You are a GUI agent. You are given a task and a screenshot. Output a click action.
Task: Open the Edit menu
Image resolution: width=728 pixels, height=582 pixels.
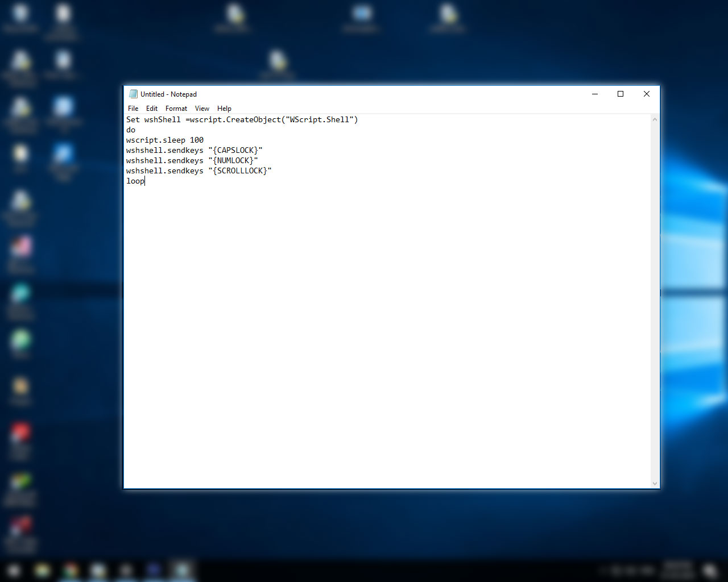click(151, 108)
